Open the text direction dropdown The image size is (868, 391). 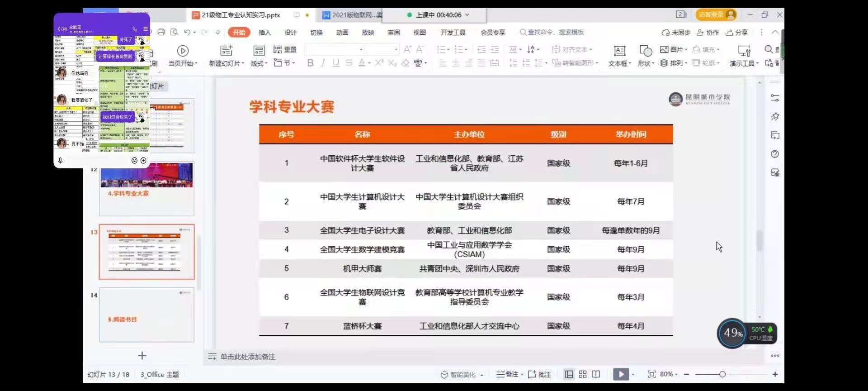click(533, 49)
